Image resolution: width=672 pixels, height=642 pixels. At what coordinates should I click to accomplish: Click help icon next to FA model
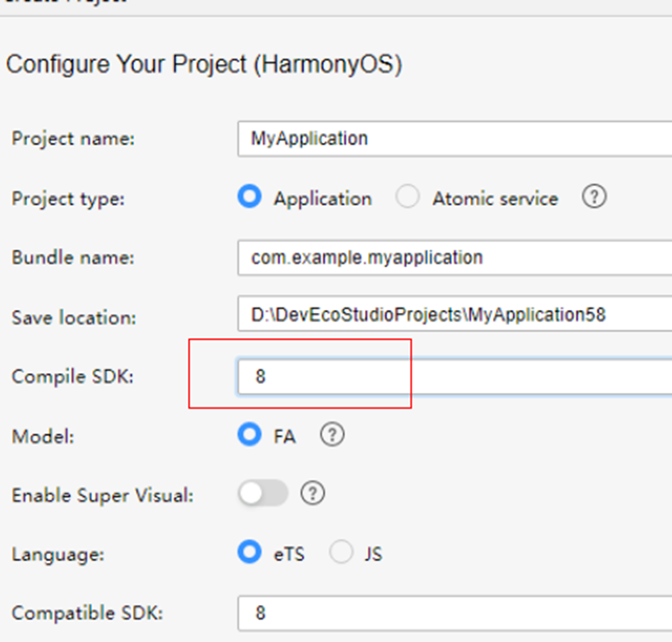pos(333,435)
